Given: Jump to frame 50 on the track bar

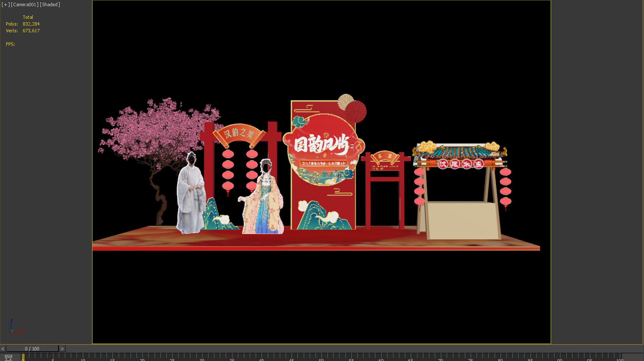Looking at the screenshot, I should 321,358.
